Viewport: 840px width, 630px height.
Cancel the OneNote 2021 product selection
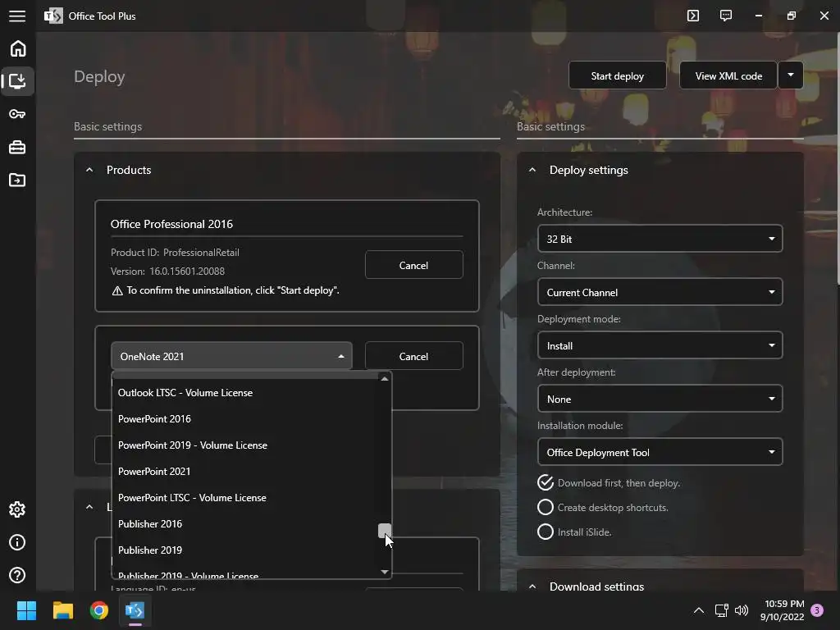point(413,356)
